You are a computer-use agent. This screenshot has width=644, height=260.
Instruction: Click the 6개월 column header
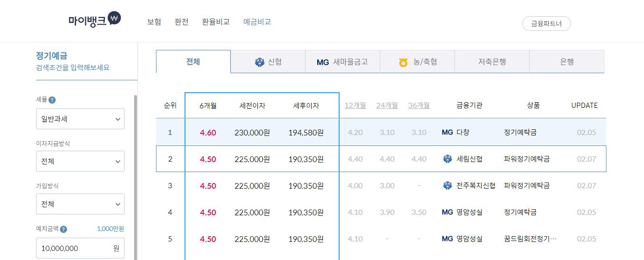click(208, 106)
